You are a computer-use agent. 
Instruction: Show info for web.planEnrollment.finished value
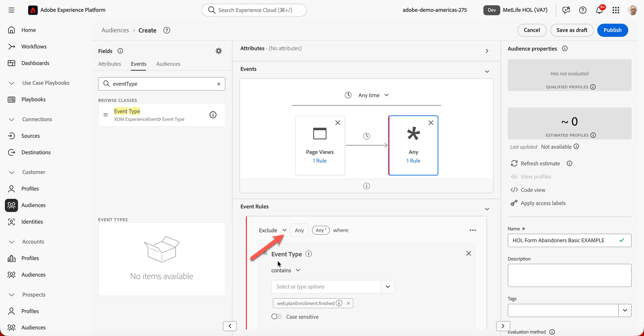pos(339,303)
